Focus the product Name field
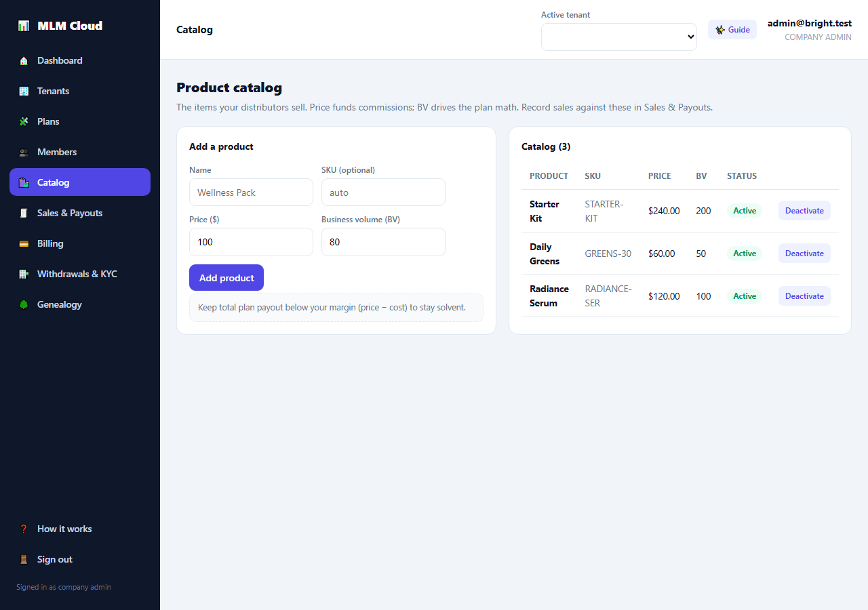 [x=251, y=192]
